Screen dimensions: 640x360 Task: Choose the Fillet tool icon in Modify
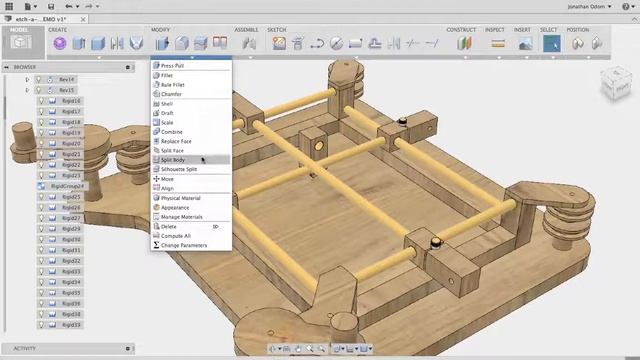click(182, 43)
